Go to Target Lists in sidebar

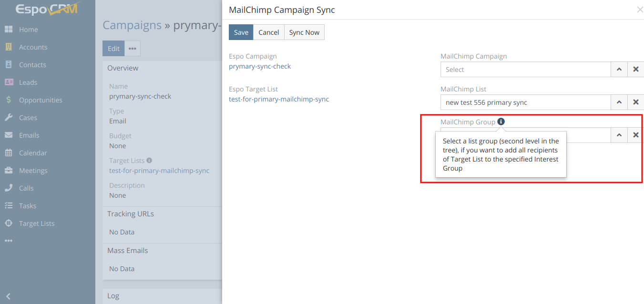click(x=36, y=223)
